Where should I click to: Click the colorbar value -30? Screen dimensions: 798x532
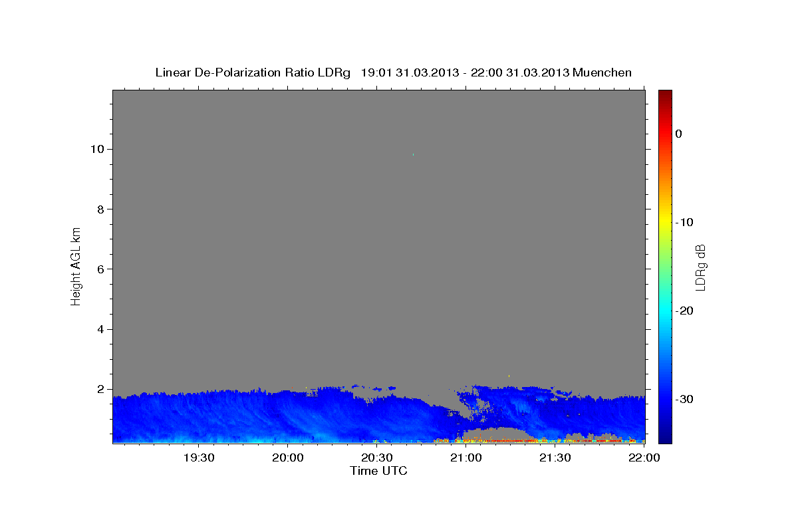[x=684, y=399]
